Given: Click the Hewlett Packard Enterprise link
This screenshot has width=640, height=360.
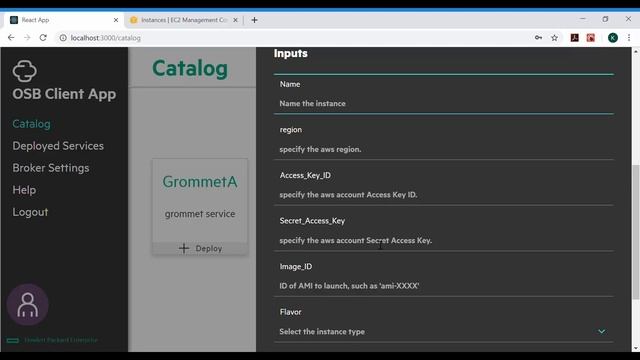Looking at the screenshot, I should (x=61, y=340).
